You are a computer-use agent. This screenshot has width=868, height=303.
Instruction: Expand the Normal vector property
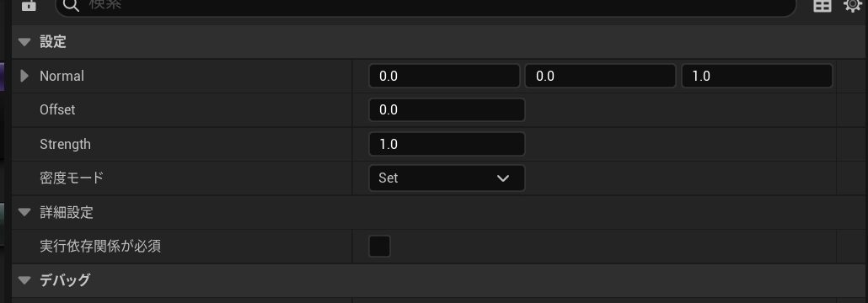pos(24,76)
